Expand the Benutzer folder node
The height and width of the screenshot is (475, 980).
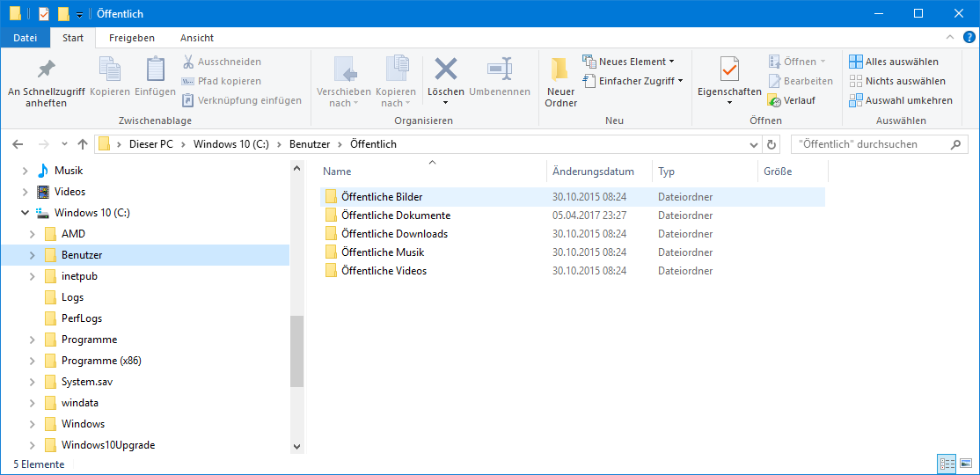[33, 255]
